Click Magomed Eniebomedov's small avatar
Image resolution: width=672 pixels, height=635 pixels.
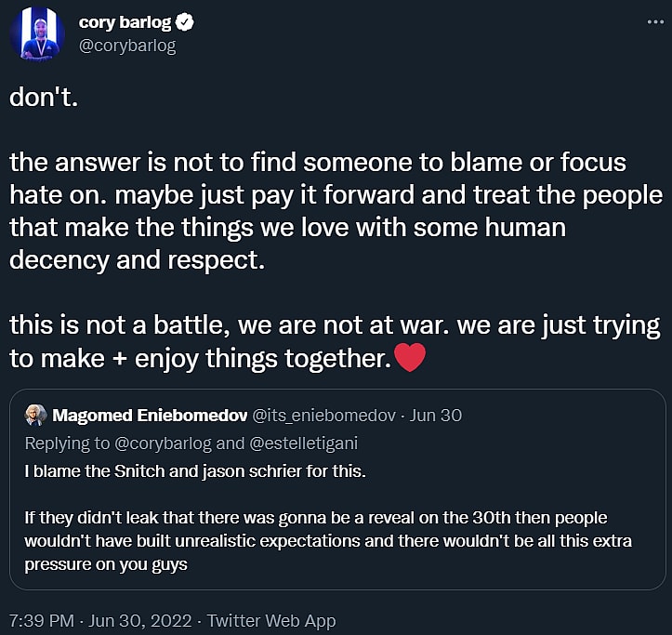tap(35, 415)
